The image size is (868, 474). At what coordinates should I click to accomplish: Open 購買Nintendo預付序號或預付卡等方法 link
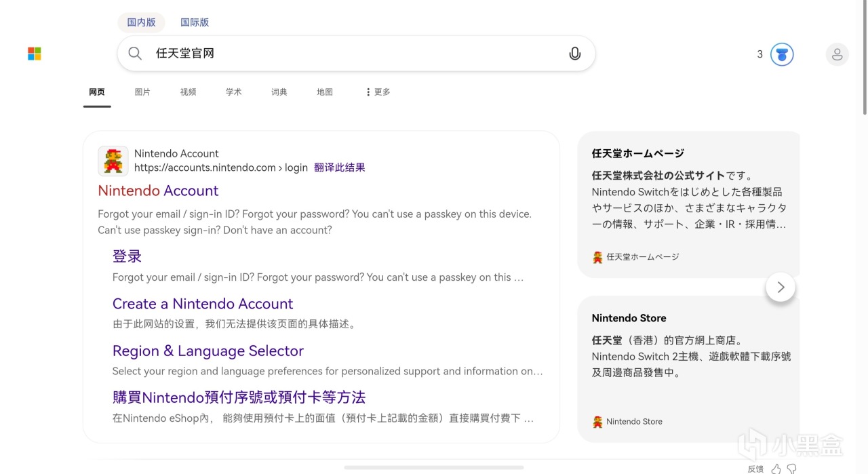click(239, 397)
